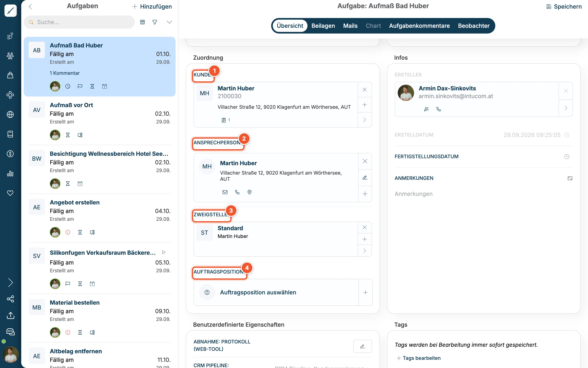
Task: Click the party icon under Ersteller
Action: (427, 109)
